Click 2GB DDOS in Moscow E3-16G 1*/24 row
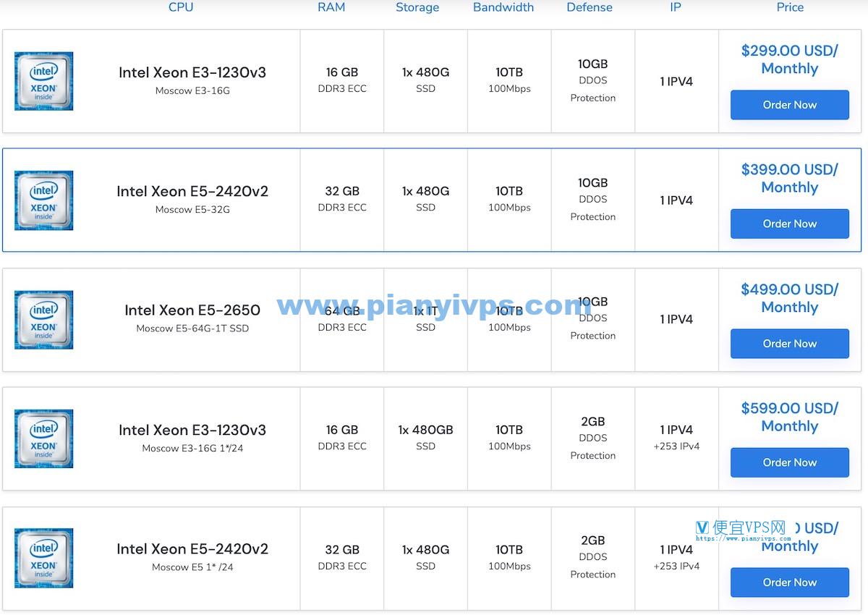Viewport: 868px width, 615px height. tap(592, 422)
